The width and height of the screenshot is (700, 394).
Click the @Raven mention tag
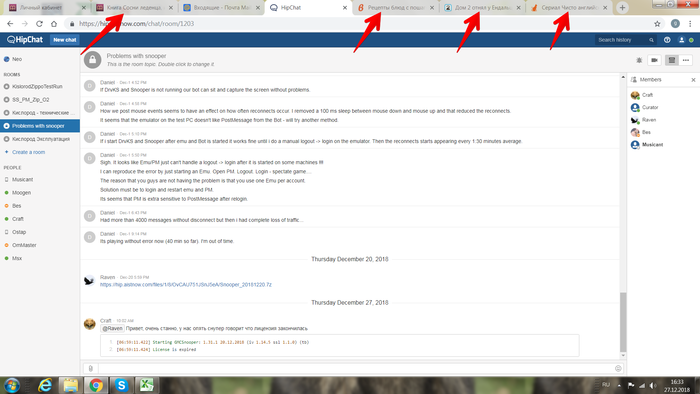pos(112,328)
